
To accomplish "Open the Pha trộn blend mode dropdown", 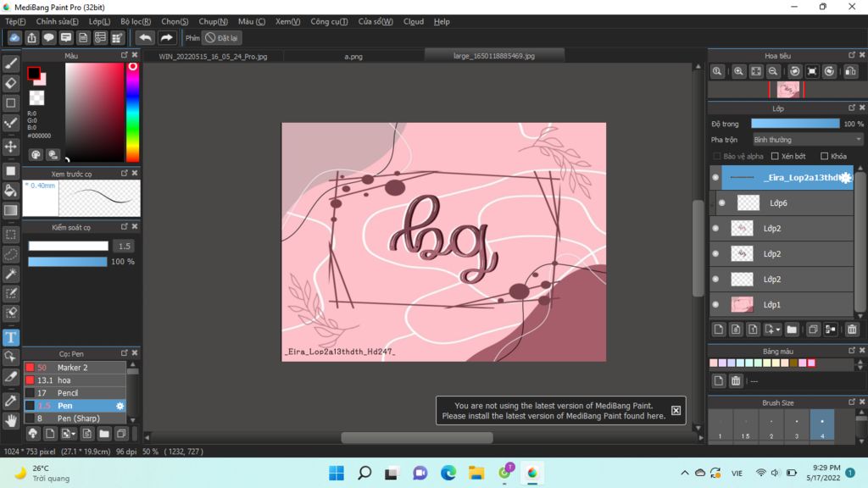I will point(807,140).
